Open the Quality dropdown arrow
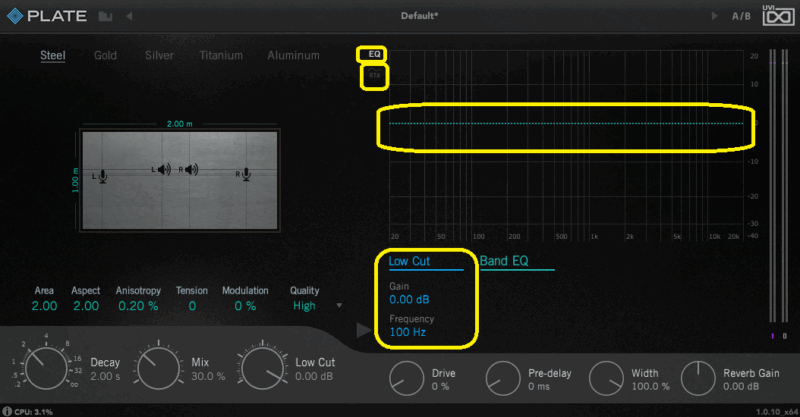800x417 pixels. (x=339, y=306)
